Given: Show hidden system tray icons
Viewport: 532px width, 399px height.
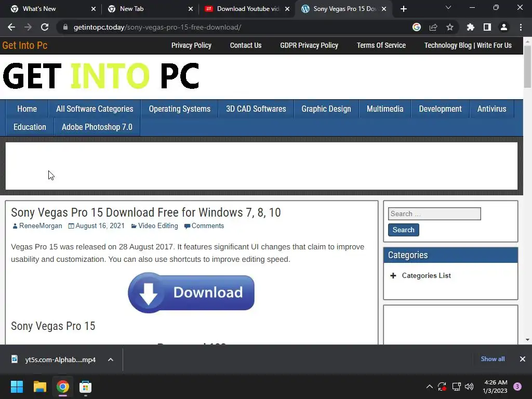Looking at the screenshot, I should 429,387.
